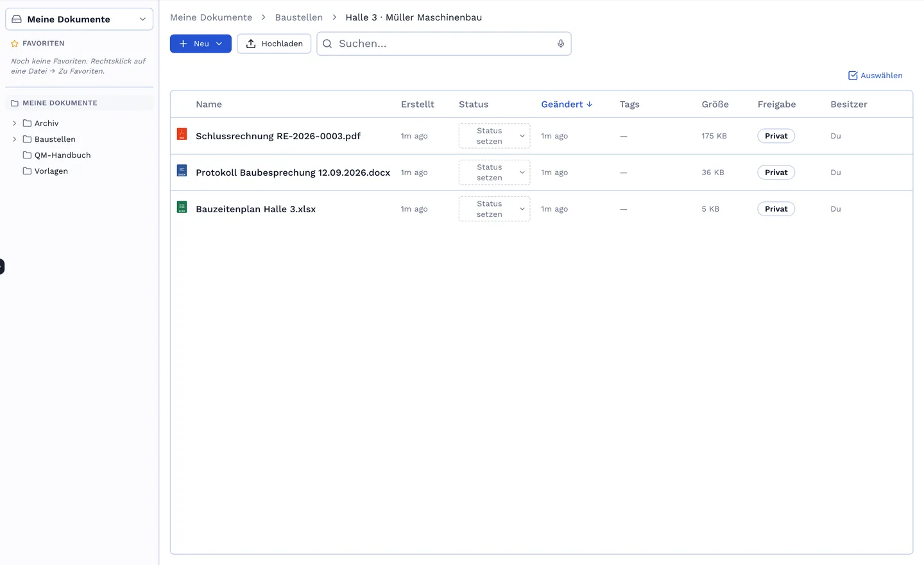Sort by the Erstellt column header
This screenshot has height=565, width=924.
418,105
